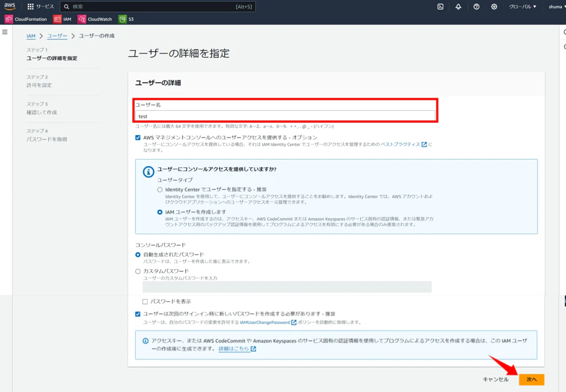This screenshot has width=566, height=392.
Task: Open the shuma account dropdown
Action: [x=557, y=7]
